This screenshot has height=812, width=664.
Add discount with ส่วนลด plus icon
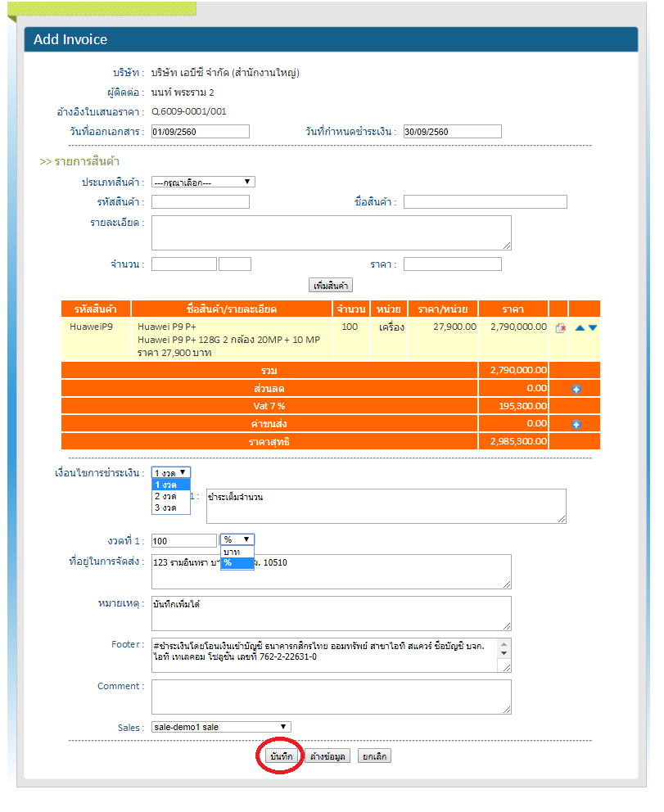point(576,390)
